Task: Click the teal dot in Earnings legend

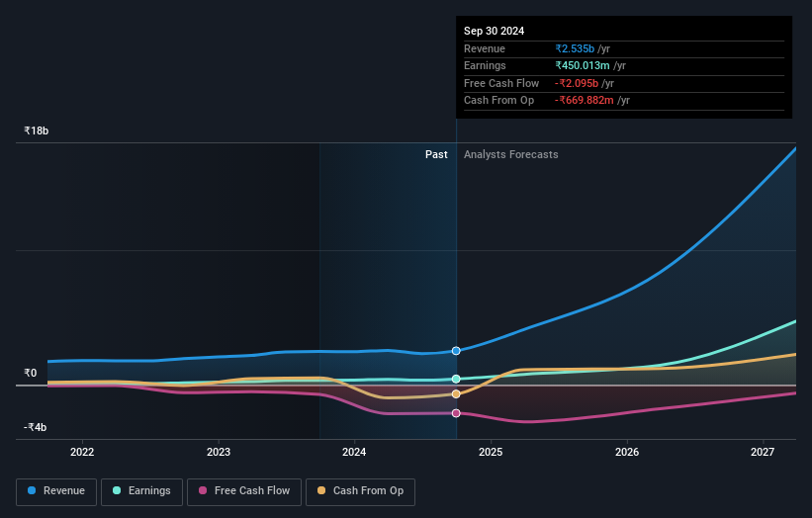Action: pos(117,490)
